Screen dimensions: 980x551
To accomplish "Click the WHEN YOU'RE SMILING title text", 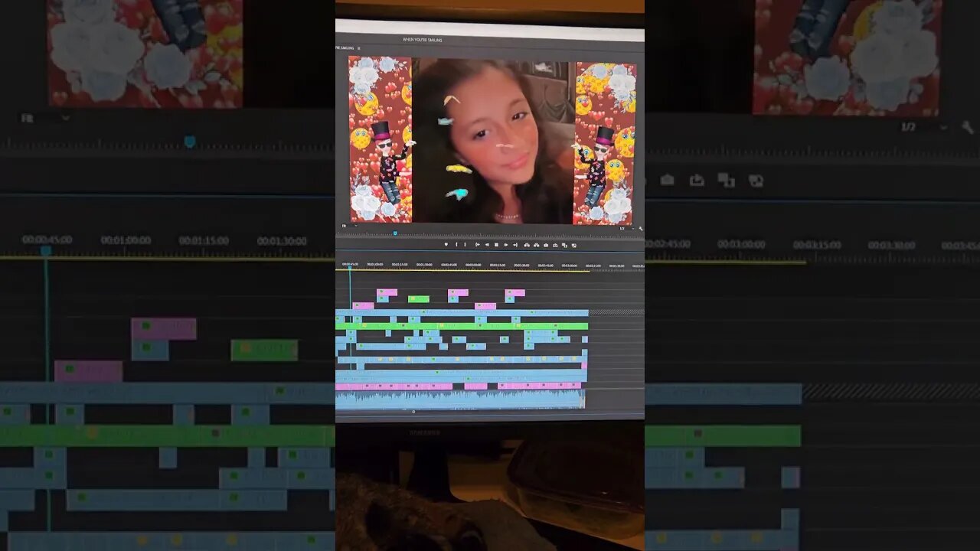I will click(422, 40).
